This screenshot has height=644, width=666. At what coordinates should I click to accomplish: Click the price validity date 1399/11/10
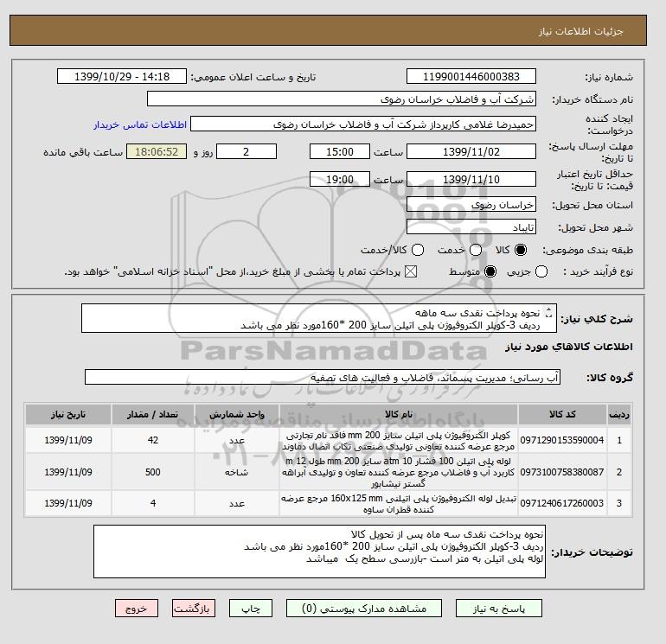point(471,179)
